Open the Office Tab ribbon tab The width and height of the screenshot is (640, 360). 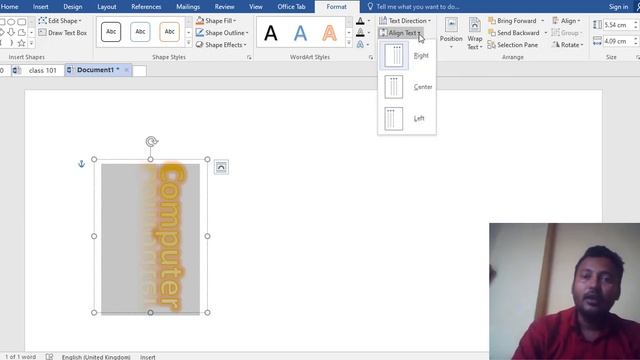(x=291, y=7)
